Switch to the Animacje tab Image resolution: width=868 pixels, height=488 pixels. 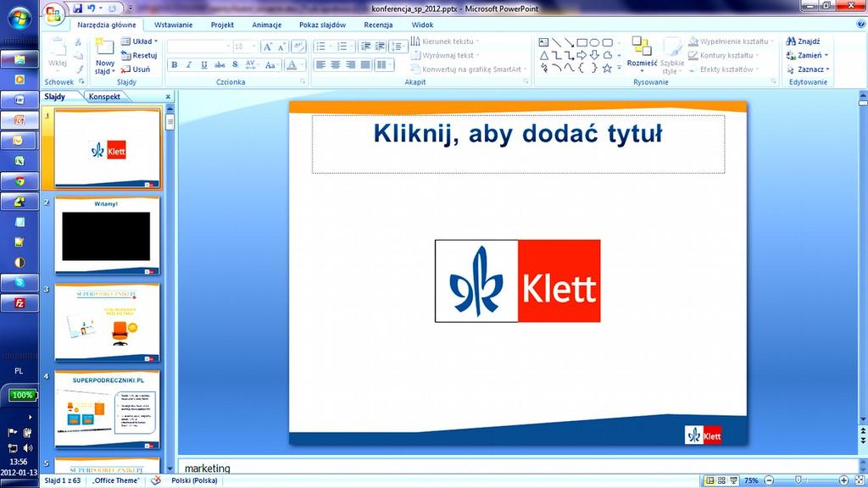point(267,25)
